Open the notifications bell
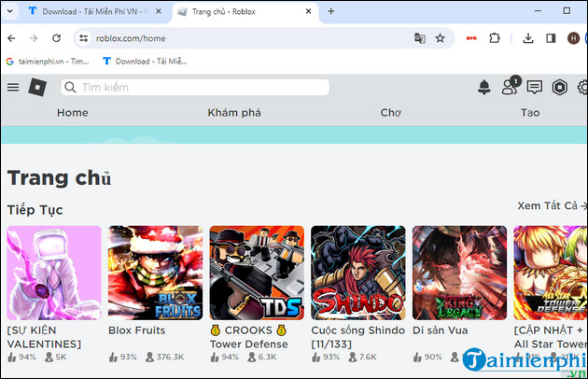Image resolution: width=588 pixels, height=379 pixels. [484, 88]
